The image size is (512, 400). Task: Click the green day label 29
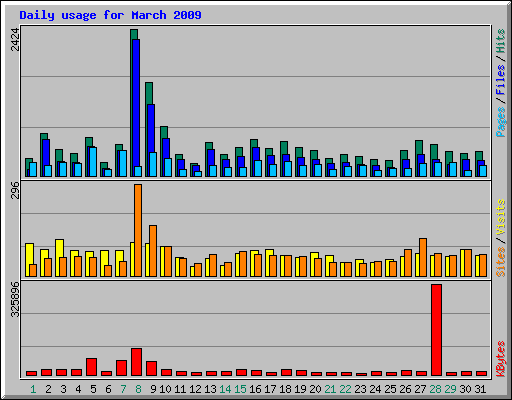coord(450,389)
